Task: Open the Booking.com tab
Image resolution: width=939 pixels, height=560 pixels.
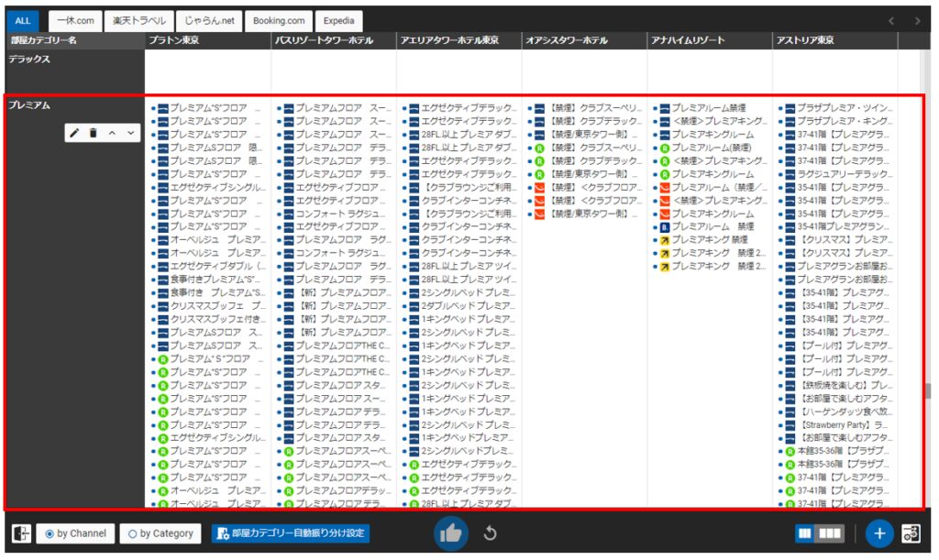Action: [x=279, y=20]
